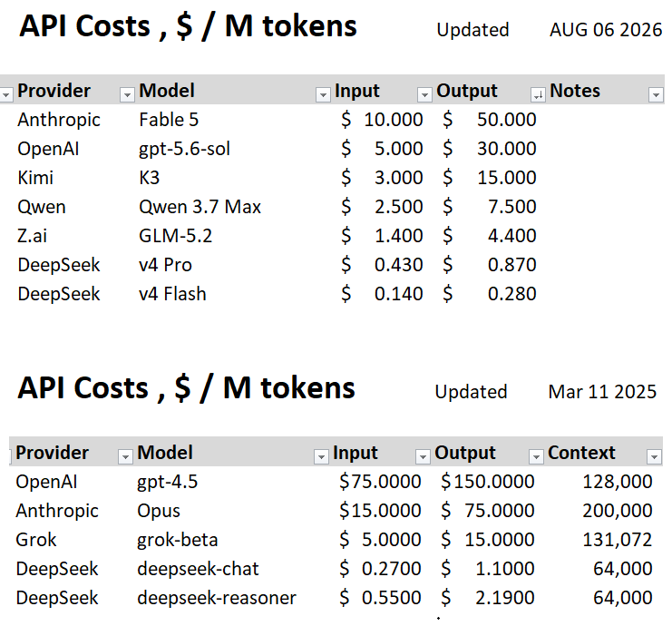Select deepseek-chat output price 1.1000

click(488, 569)
